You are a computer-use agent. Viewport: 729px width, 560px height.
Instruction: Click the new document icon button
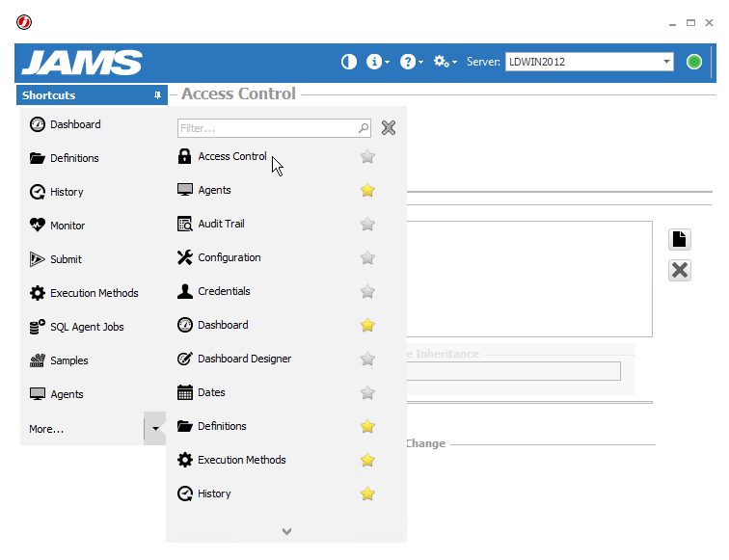[x=680, y=239]
